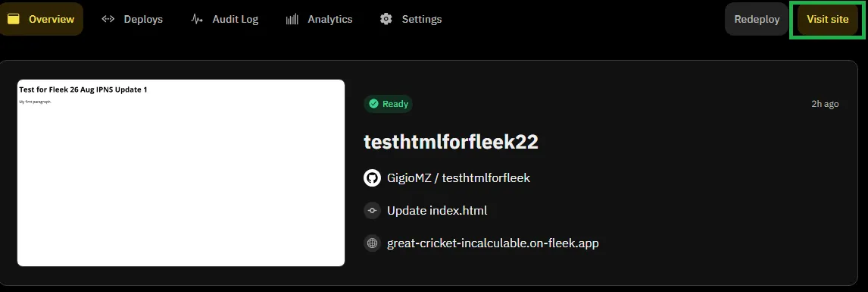Click the Visit site button
Image resolution: width=868 pixels, height=292 pixels.
point(828,19)
